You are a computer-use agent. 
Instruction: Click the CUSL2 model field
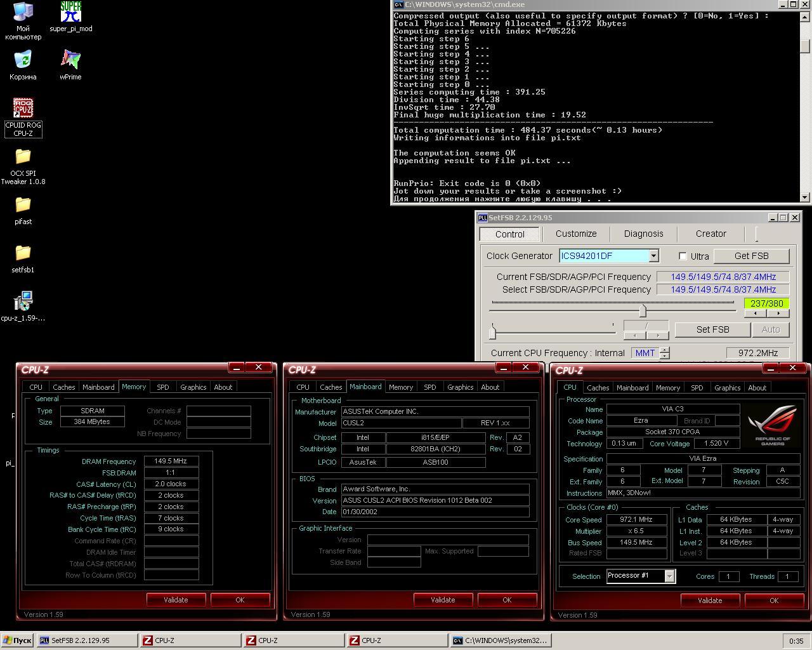pos(402,423)
